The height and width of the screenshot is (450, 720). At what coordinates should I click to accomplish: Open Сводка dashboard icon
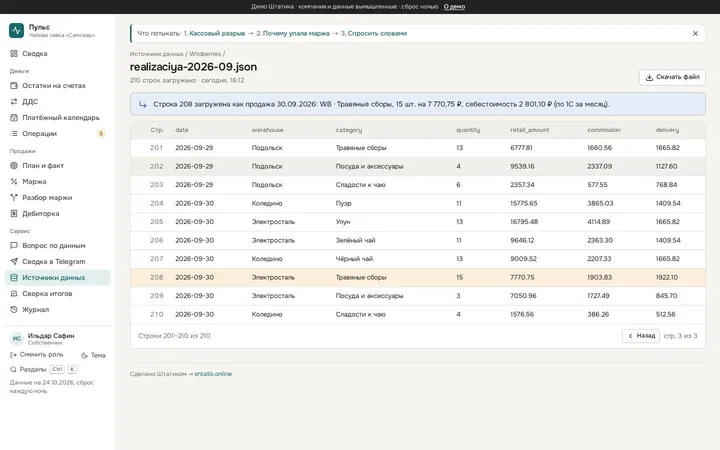(14, 54)
